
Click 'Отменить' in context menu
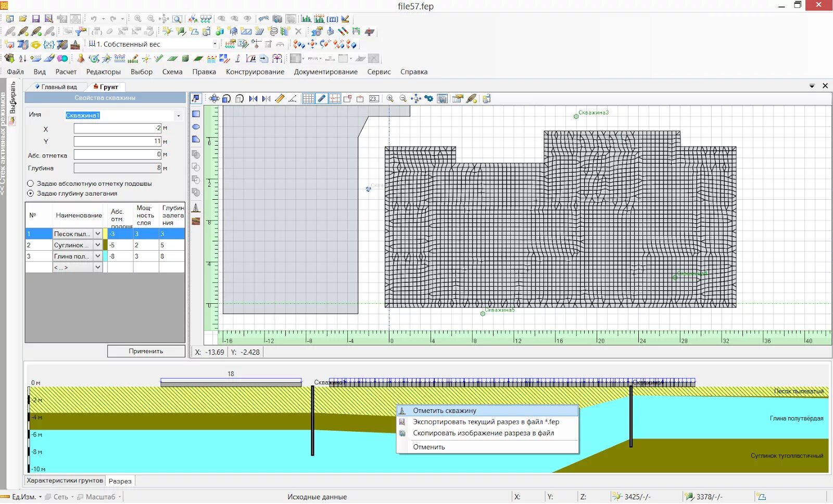tap(487, 447)
